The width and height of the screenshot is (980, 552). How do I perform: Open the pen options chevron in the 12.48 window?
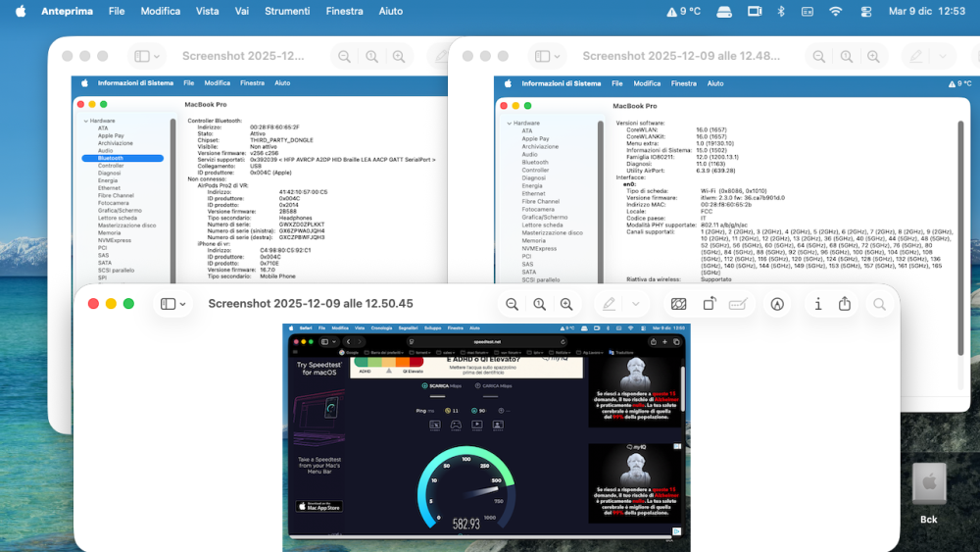943,57
